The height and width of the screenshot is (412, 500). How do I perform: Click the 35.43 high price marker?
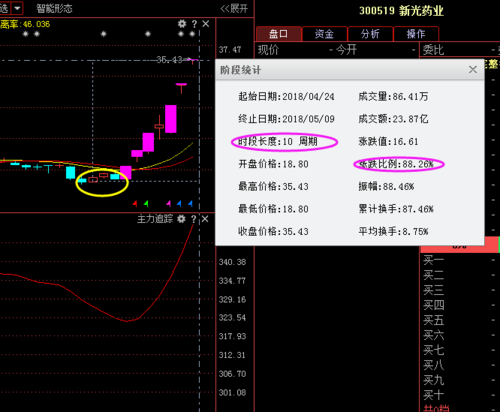coord(169,60)
